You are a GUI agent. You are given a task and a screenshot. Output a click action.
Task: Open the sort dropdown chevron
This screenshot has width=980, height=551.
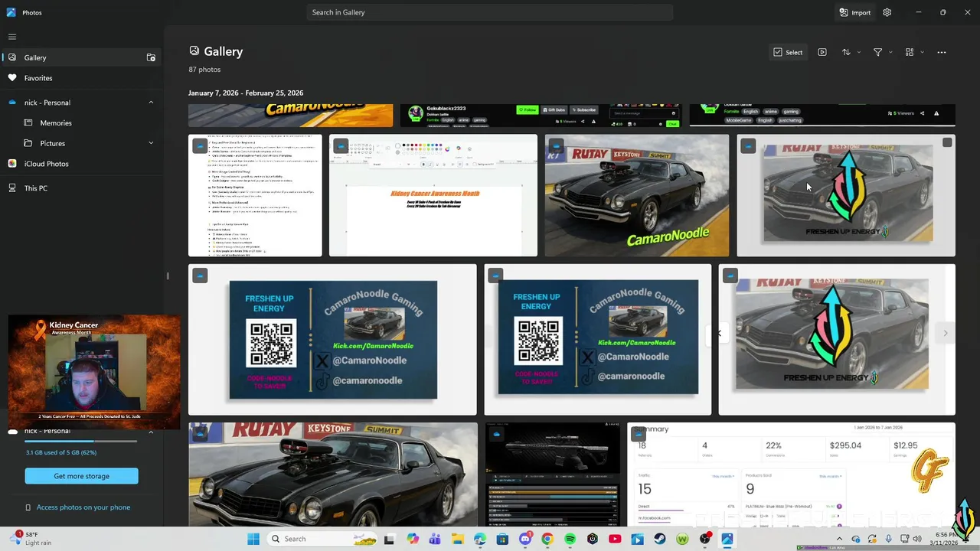pyautogui.click(x=858, y=52)
